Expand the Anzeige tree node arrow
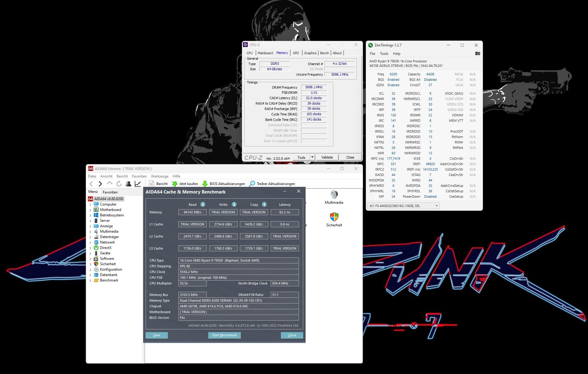The width and height of the screenshot is (588, 374). pyautogui.click(x=90, y=226)
